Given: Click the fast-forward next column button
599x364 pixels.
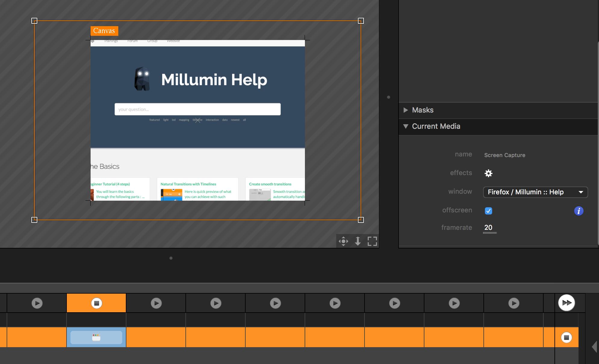Looking at the screenshot, I should point(566,303).
